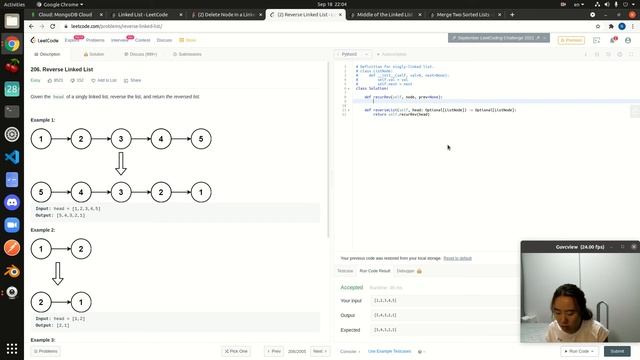Open the Interview navbar item
The image size is (640, 360).
pyautogui.click(x=120, y=40)
